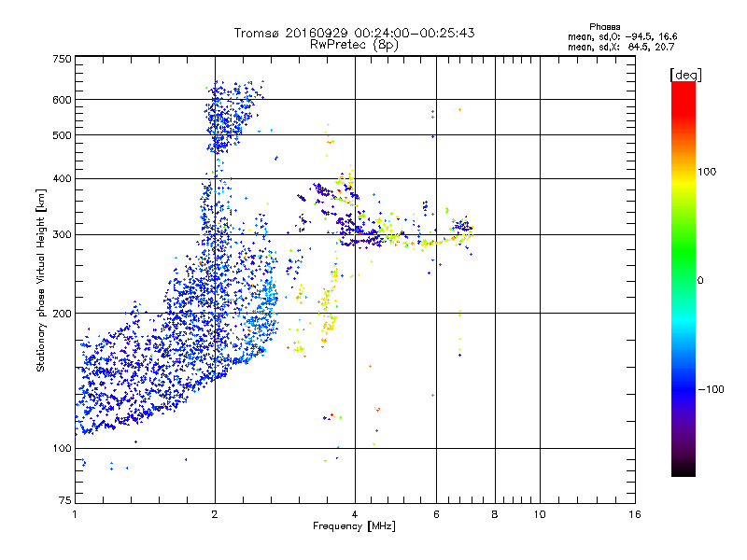
Task: Click the 'Phases' header label
Action: tap(604, 27)
